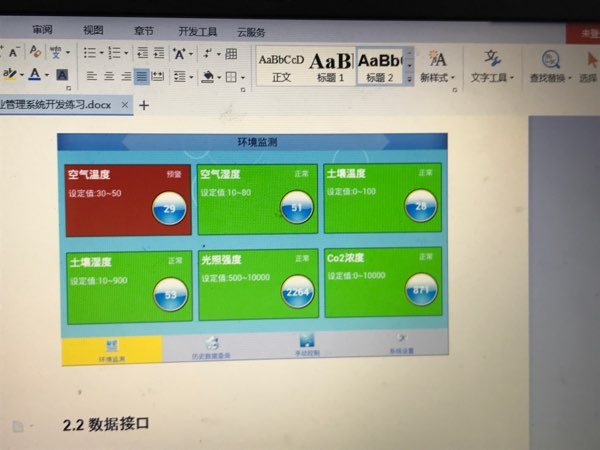Click the font color A icon
The width and height of the screenshot is (600, 450).
pyautogui.click(x=35, y=74)
